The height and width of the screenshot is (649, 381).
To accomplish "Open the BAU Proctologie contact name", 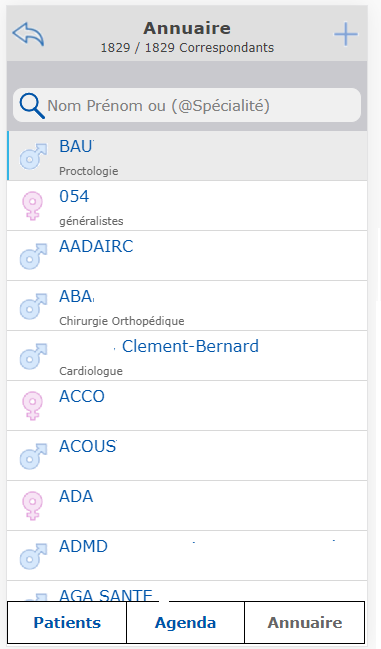I will (77, 146).
